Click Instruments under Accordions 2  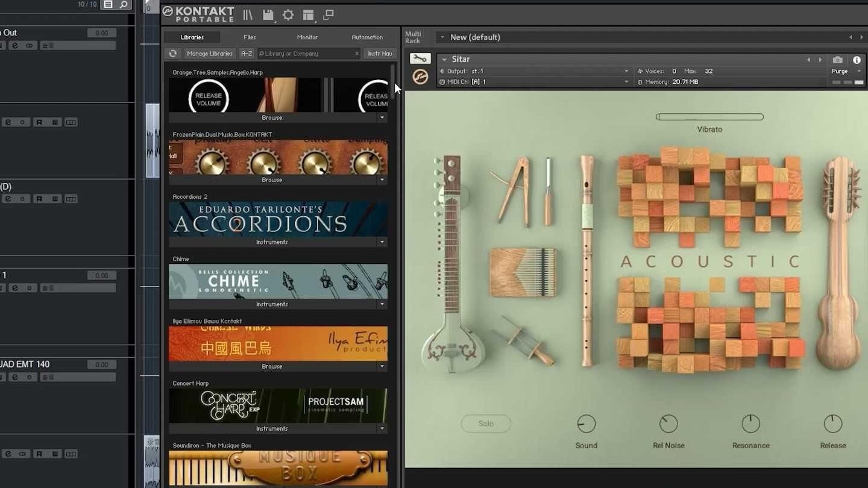272,242
